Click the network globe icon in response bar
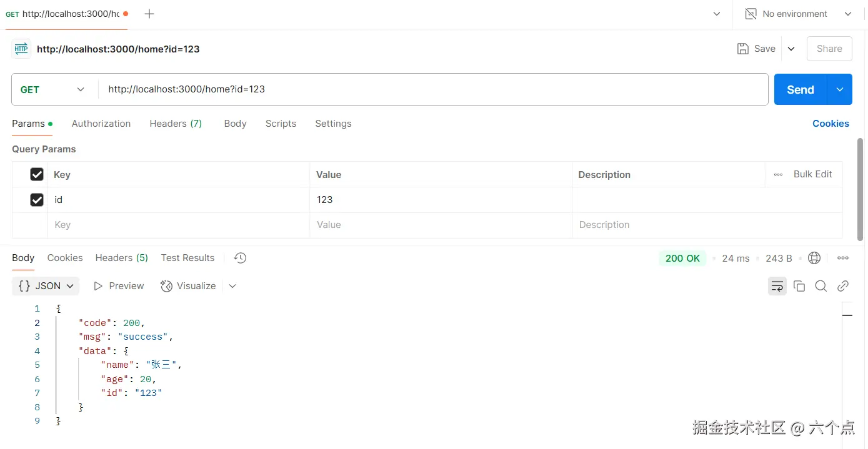 (x=814, y=258)
